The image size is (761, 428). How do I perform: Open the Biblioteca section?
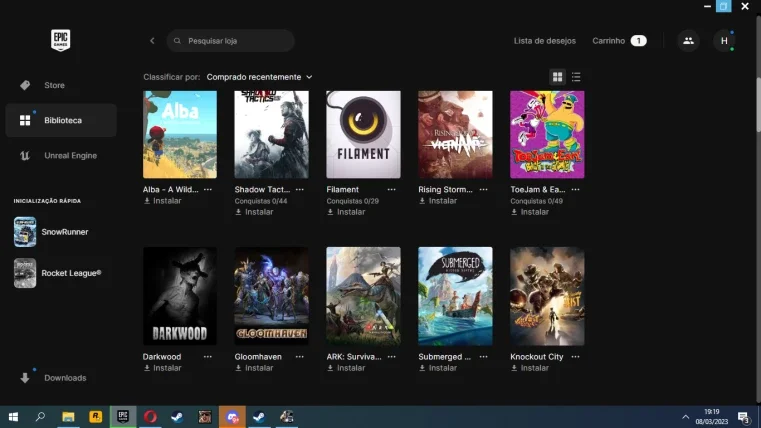(61, 120)
